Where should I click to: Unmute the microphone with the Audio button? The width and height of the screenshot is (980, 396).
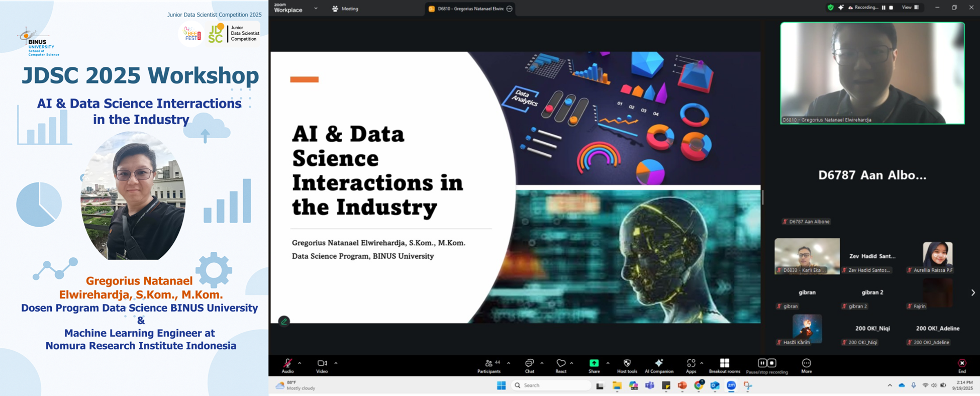pyautogui.click(x=287, y=365)
